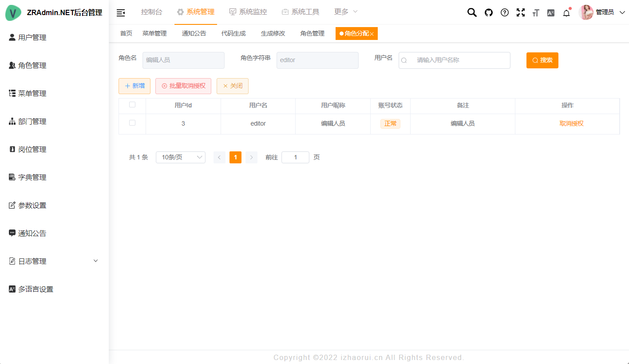Image resolution: width=629 pixels, height=364 pixels.
Task: Toggle fullscreen mode icon
Action: click(x=520, y=12)
